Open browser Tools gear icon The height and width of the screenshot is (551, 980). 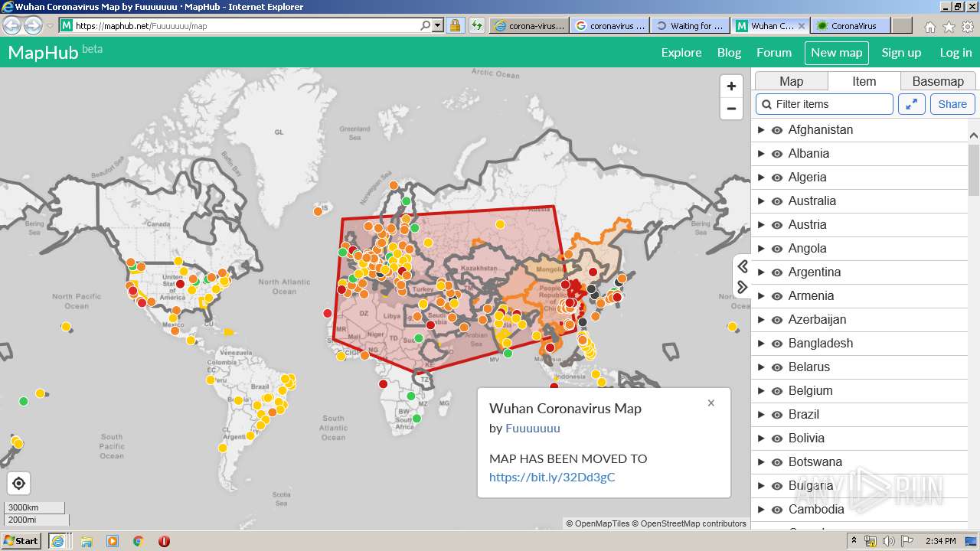[968, 27]
